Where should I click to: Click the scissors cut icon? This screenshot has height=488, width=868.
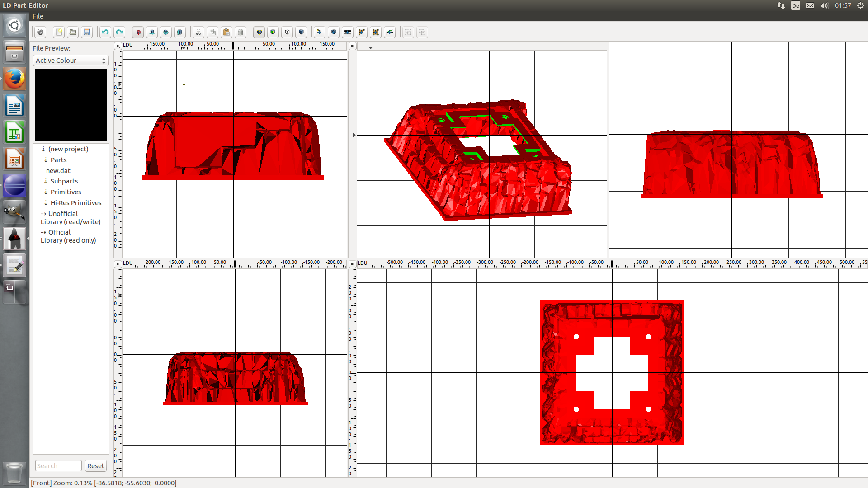pyautogui.click(x=198, y=32)
